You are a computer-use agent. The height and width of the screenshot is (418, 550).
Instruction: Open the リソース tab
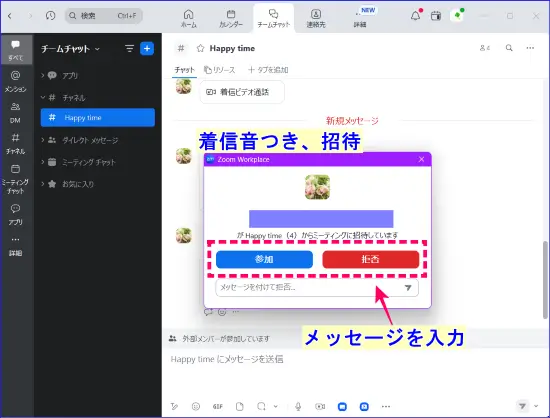point(220,70)
